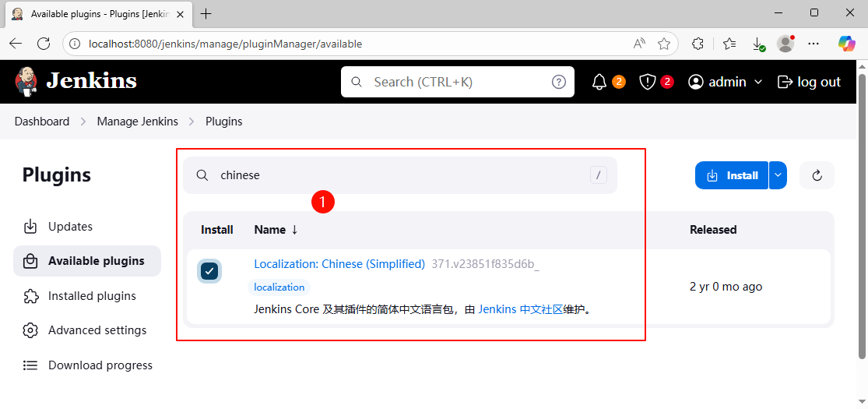Open Download progress sidebar item
This screenshot has height=409, width=868.
[x=87, y=365]
